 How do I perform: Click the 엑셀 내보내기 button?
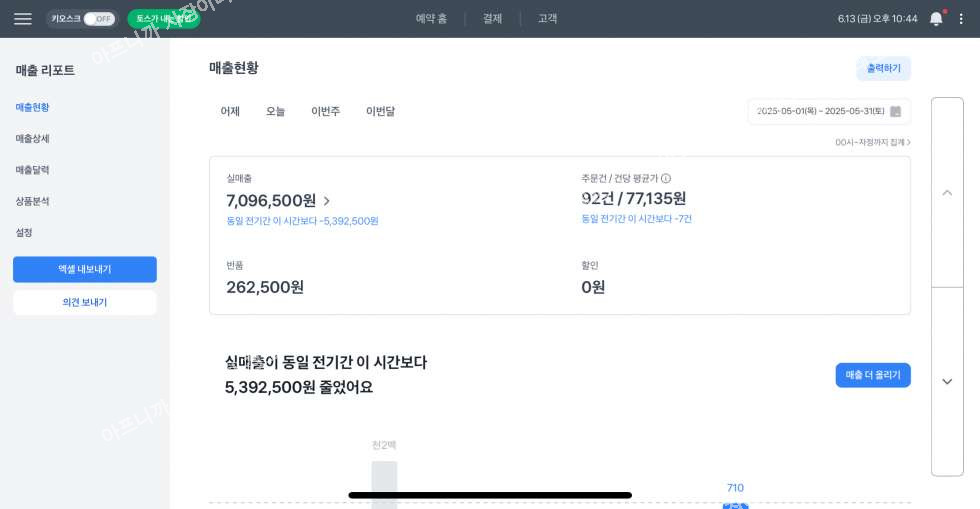[x=85, y=269]
